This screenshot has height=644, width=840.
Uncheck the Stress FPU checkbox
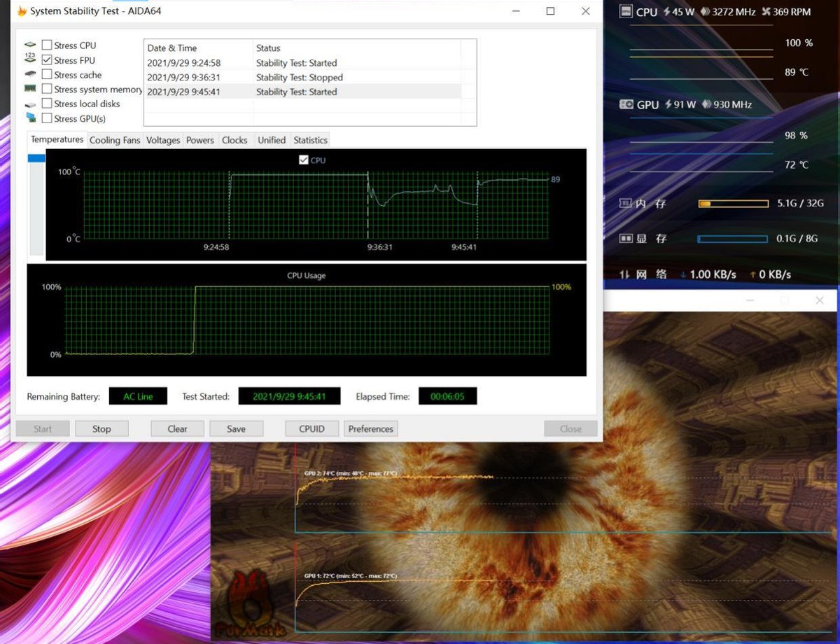(x=47, y=60)
